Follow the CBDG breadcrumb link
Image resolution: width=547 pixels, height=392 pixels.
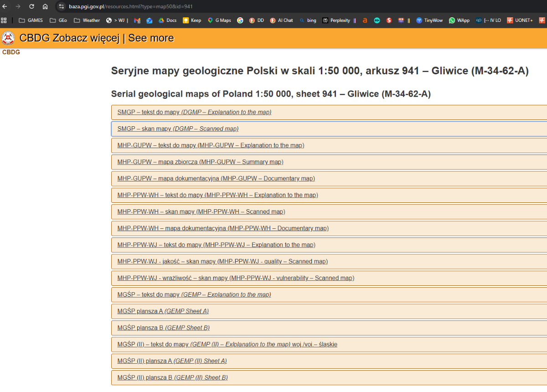pyautogui.click(x=11, y=52)
